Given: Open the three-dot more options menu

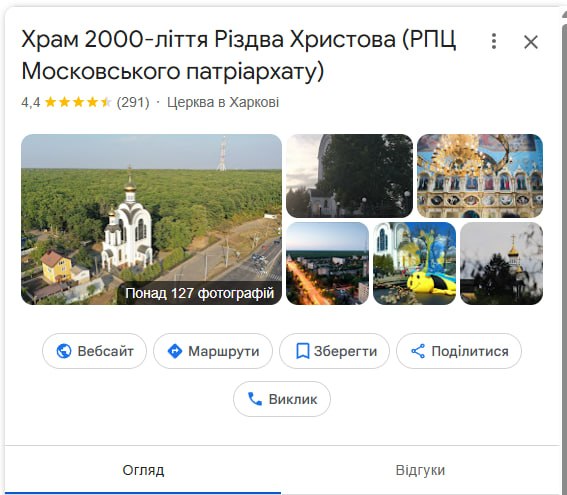Looking at the screenshot, I should [x=494, y=41].
